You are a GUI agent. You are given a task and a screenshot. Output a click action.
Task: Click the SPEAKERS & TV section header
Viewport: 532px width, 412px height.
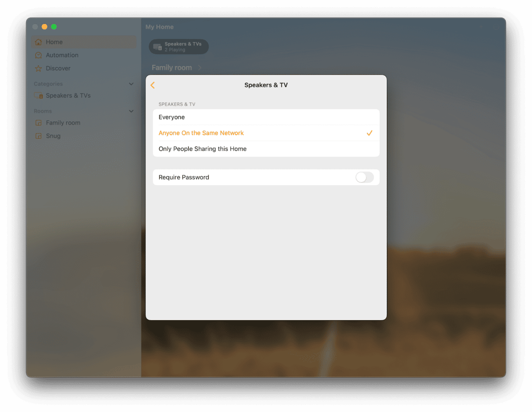point(177,105)
